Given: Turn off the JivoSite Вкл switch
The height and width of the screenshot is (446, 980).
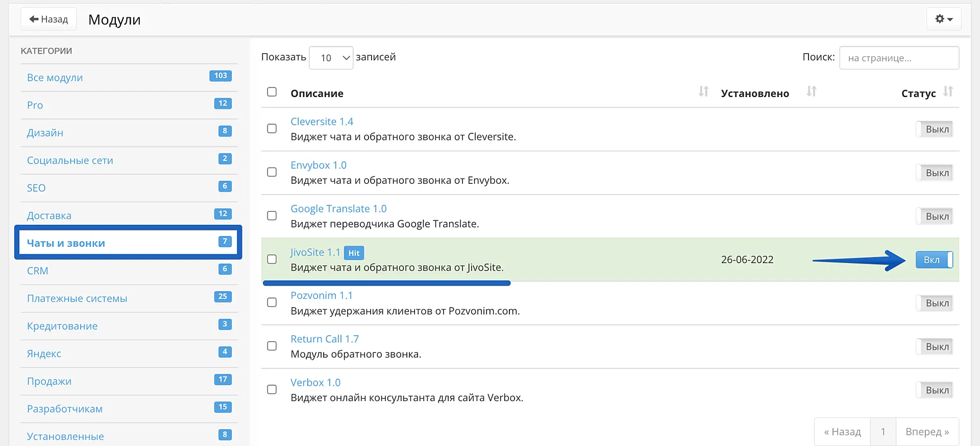Looking at the screenshot, I should (934, 260).
